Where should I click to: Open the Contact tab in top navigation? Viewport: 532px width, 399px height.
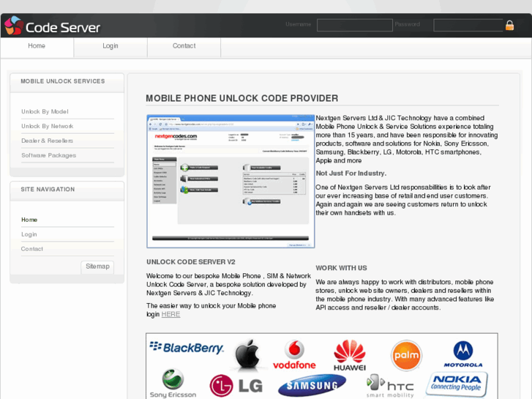click(184, 46)
